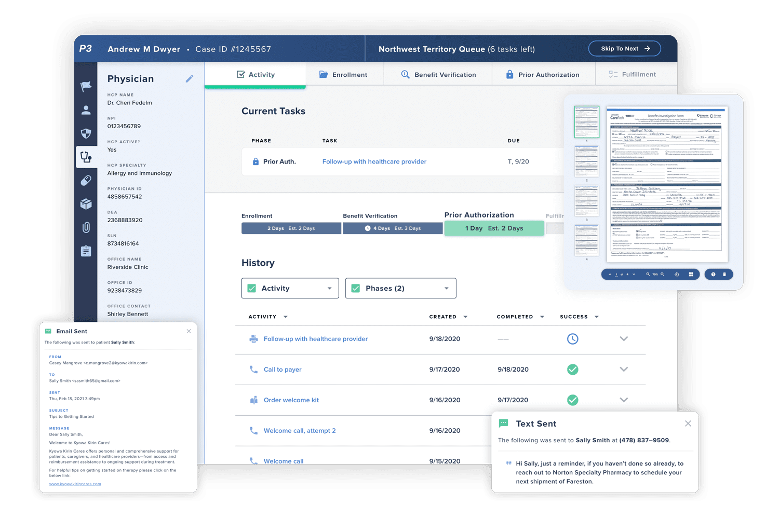Expand the Follow-up with healthcare provider history row
Image resolution: width=779 pixels, height=532 pixels.
click(x=624, y=339)
